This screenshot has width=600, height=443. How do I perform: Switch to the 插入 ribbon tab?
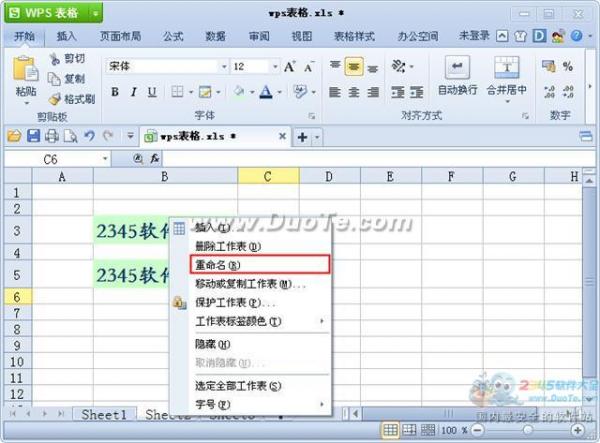67,36
